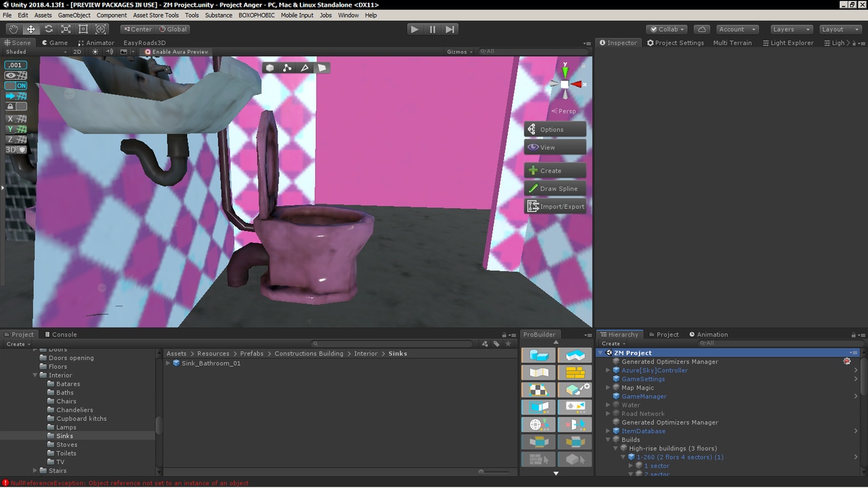
Task: Click the Import/Export button
Action: (555, 207)
